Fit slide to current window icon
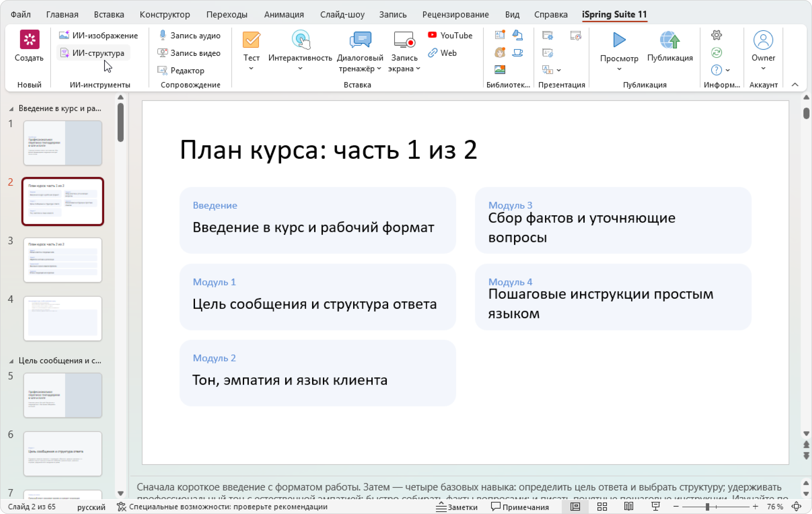This screenshot has width=812, height=514. [x=797, y=507]
